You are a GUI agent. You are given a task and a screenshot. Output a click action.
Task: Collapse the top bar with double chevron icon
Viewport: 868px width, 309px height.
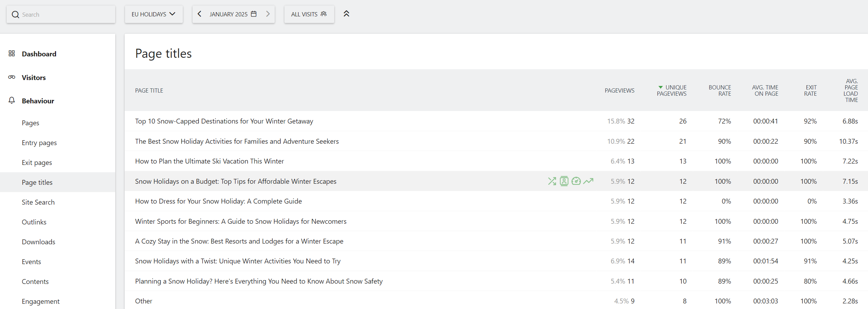click(x=346, y=14)
